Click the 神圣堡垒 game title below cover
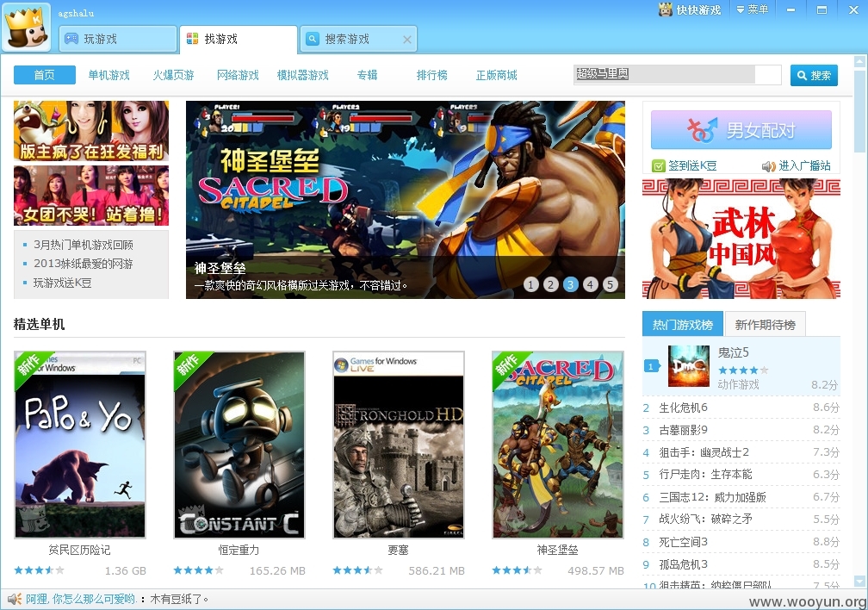The width and height of the screenshot is (868, 610). coord(557,550)
